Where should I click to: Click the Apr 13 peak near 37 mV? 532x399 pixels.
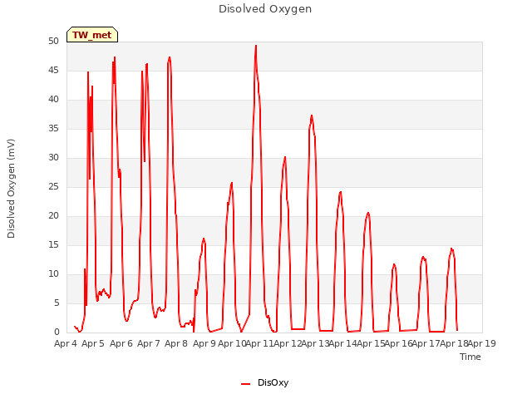312,116
